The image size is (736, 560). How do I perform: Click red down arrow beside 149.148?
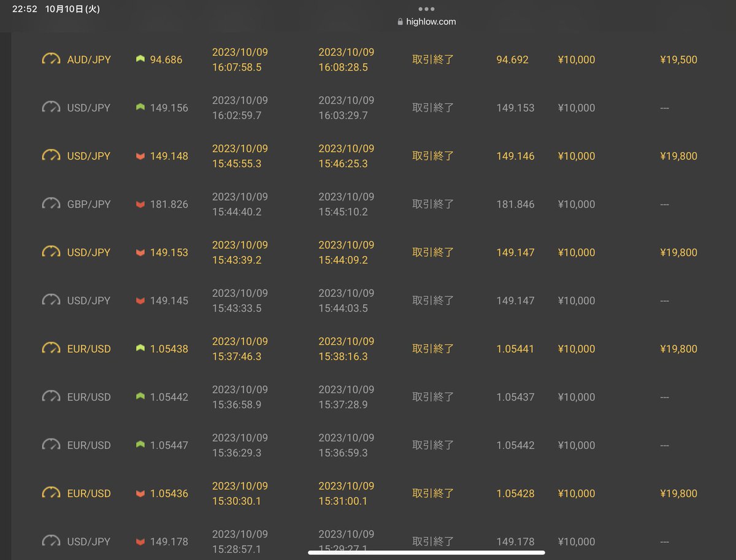pos(140,156)
